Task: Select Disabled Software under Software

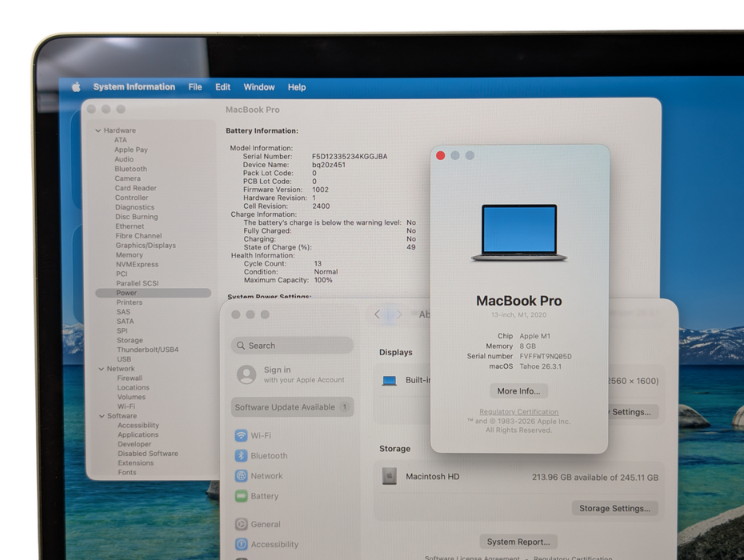Action: point(148,454)
